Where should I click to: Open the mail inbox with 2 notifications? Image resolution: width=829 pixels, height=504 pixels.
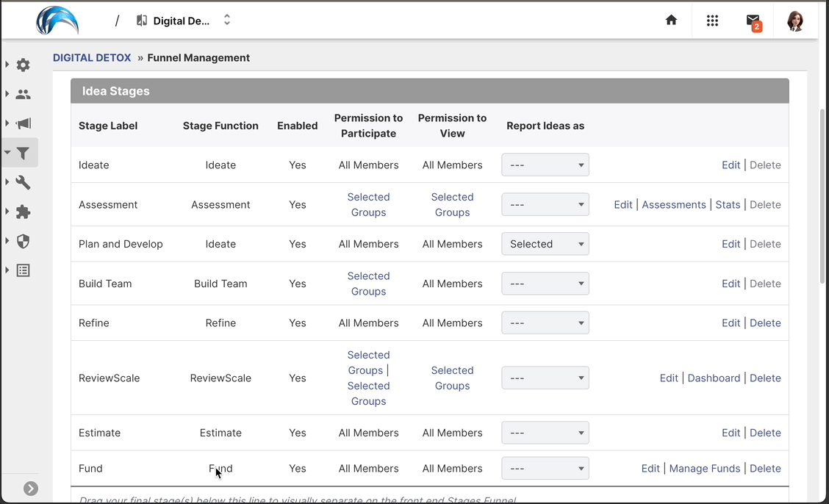click(x=753, y=21)
